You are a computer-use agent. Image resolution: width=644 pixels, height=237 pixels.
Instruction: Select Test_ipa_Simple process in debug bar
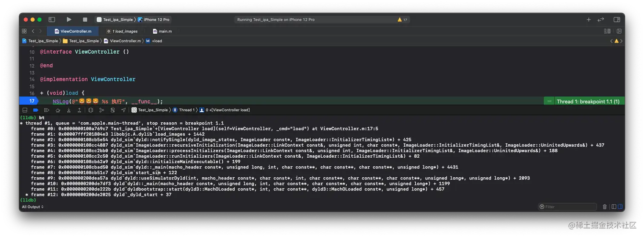pyautogui.click(x=149, y=110)
